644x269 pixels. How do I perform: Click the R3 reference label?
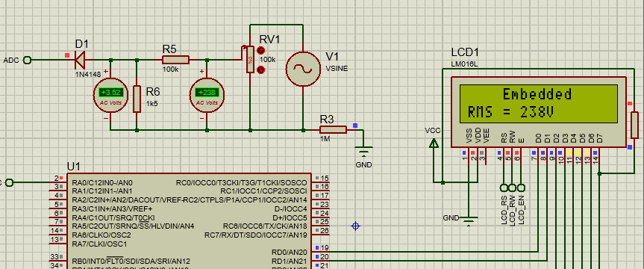[327, 120]
